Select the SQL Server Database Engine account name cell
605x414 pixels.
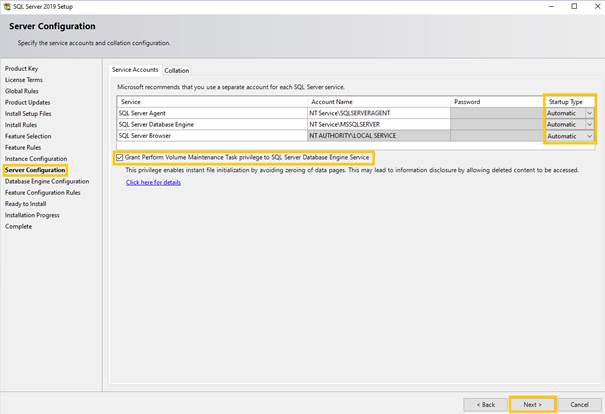(378, 125)
